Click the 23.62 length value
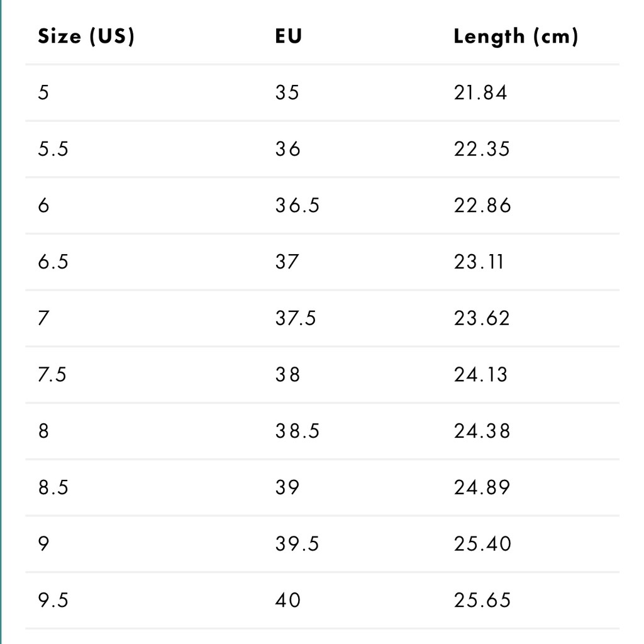 [482, 318]
